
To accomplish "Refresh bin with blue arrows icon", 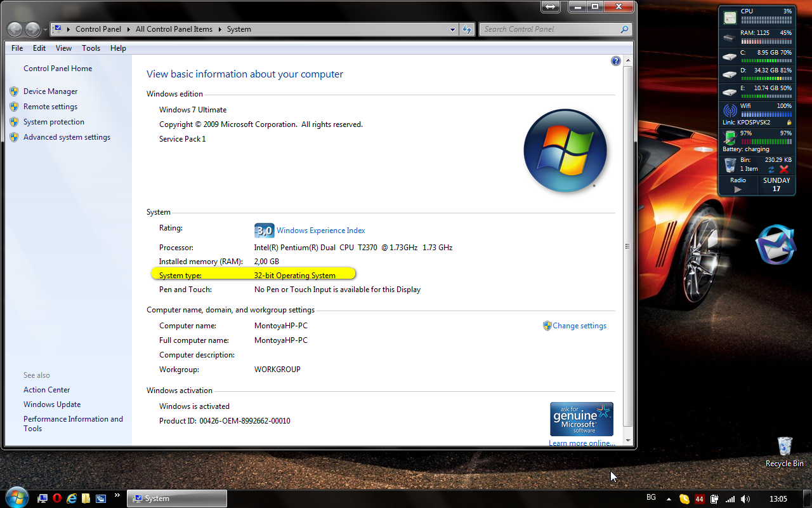I will [771, 170].
